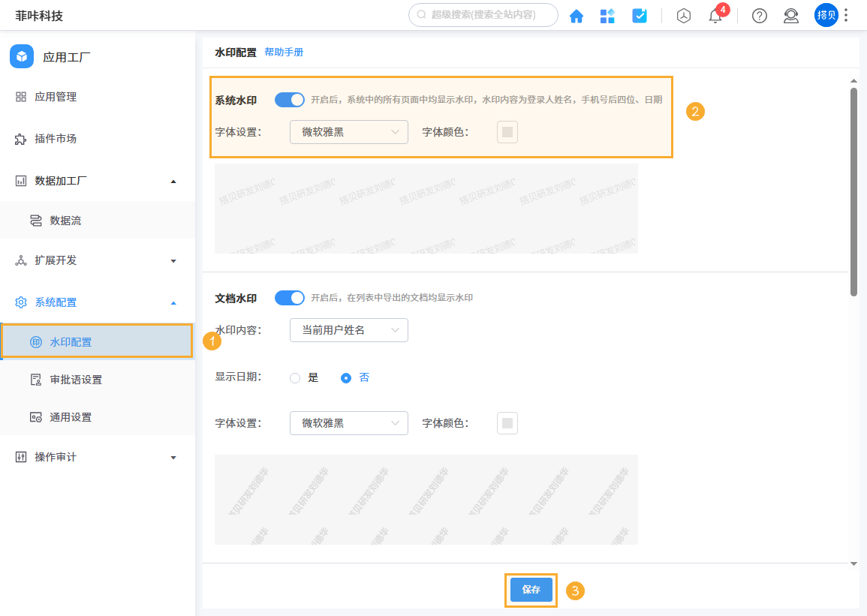Screen dimensions: 867x616
Task: Open the blue task checkbox icon
Action: pos(639,15)
